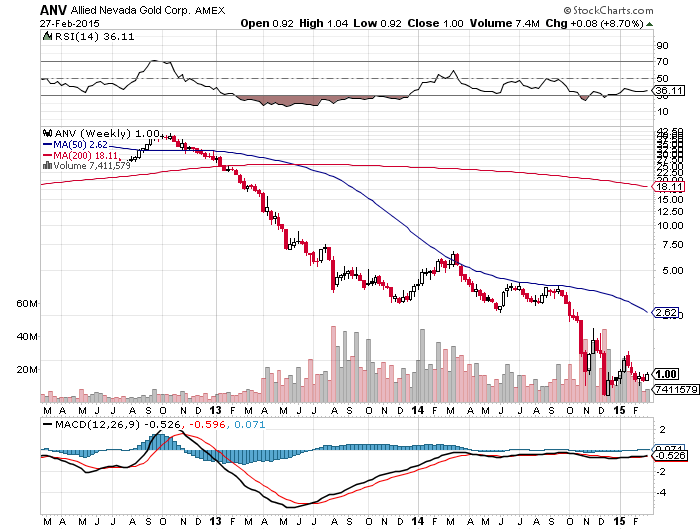The image size is (700, 530).
Task: Click the red -0.596 MACD signal value
Action: pyautogui.click(x=207, y=424)
